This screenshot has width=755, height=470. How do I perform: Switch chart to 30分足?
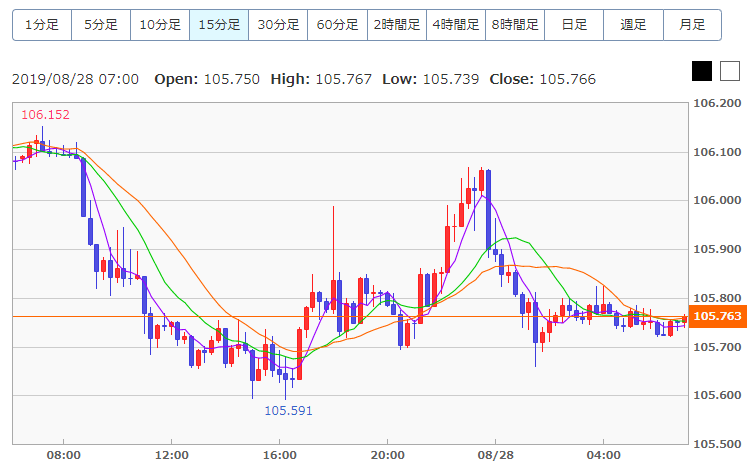pos(278,25)
